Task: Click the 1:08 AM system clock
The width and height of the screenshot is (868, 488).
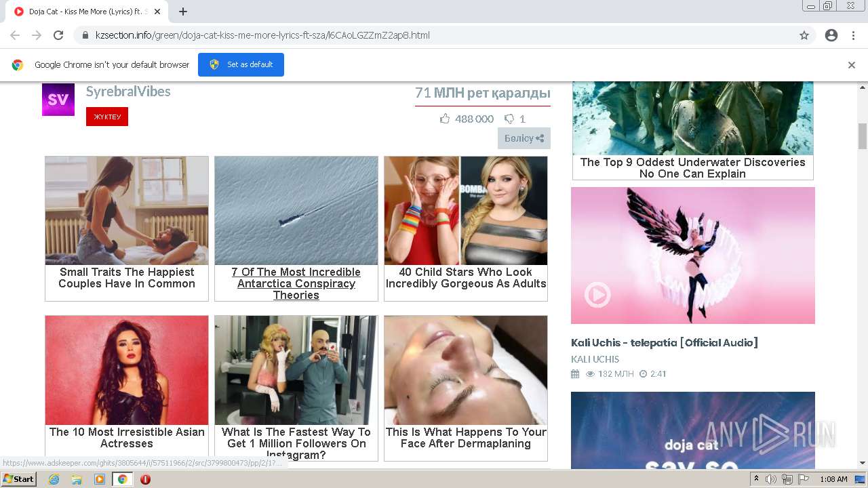Action: pyautogui.click(x=833, y=479)
